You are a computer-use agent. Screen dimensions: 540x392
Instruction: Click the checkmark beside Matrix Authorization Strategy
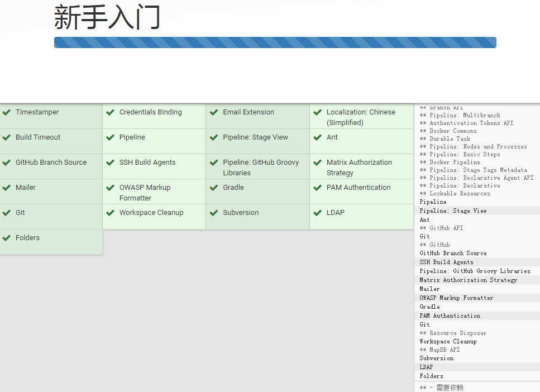coord(318,162)
